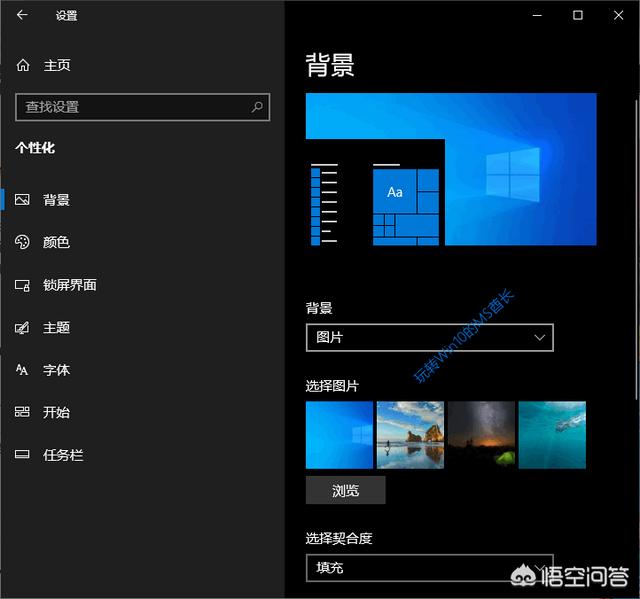640x599 pixels.
Task: Click the Home (主页) house icon
Action: 23,65
